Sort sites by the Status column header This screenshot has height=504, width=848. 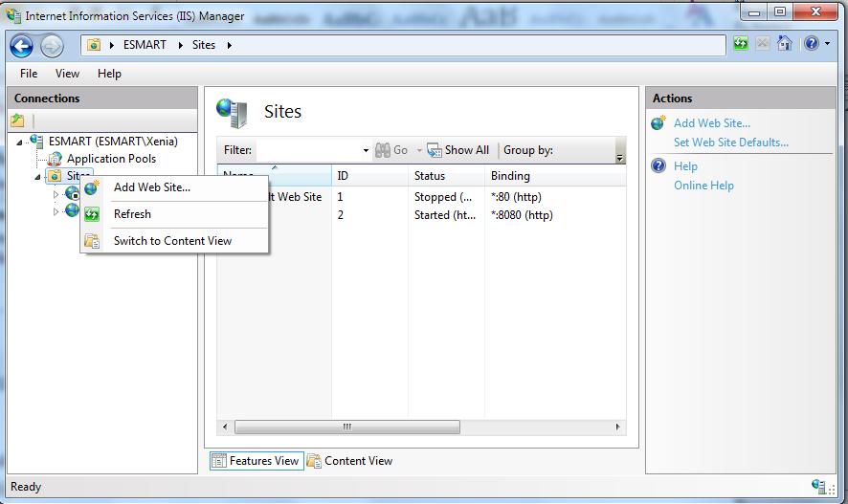(446, 176)
